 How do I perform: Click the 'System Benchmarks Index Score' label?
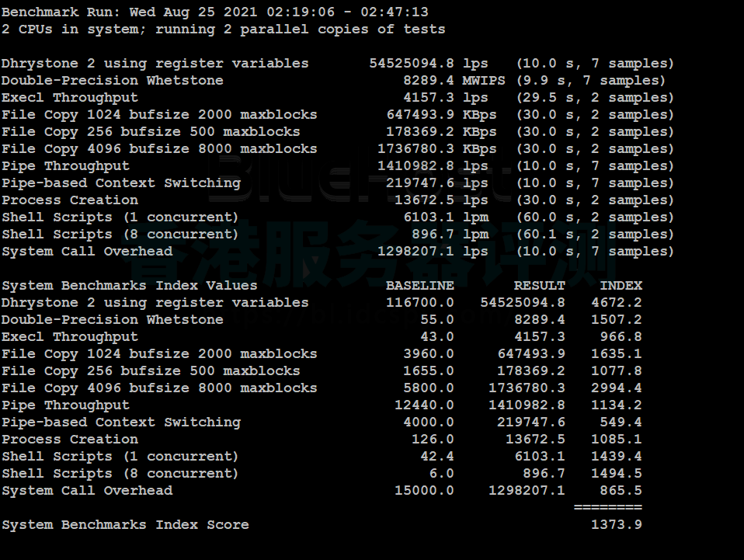(125, 525)
